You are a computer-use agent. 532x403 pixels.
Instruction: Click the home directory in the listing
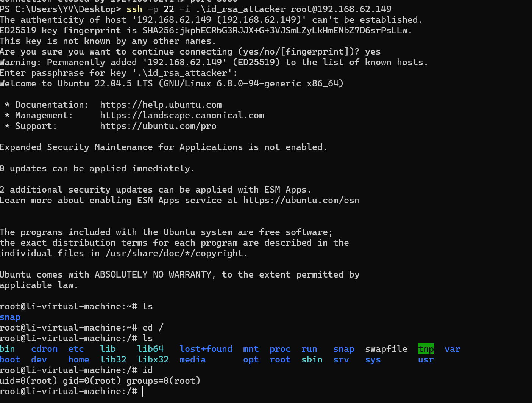click(79, 359)
